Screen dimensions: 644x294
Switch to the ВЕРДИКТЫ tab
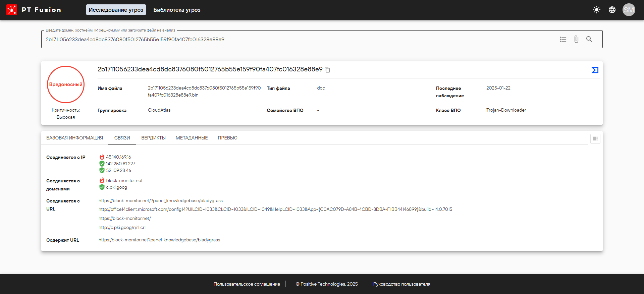tap(153, 138)
